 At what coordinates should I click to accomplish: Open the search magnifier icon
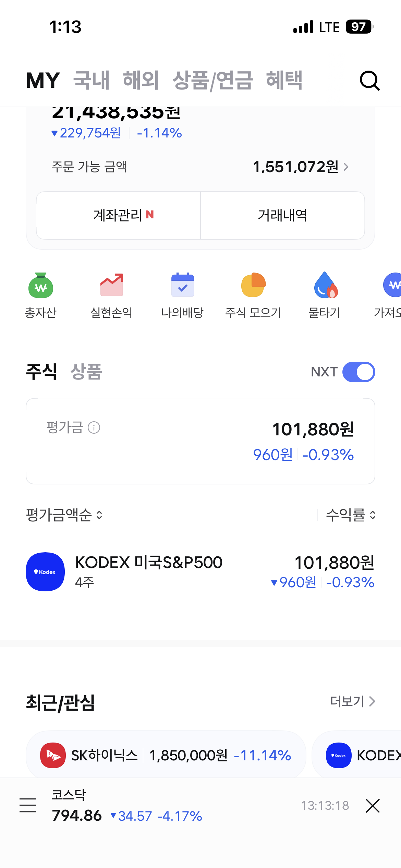pyautogui.click(x=370, y=81)
